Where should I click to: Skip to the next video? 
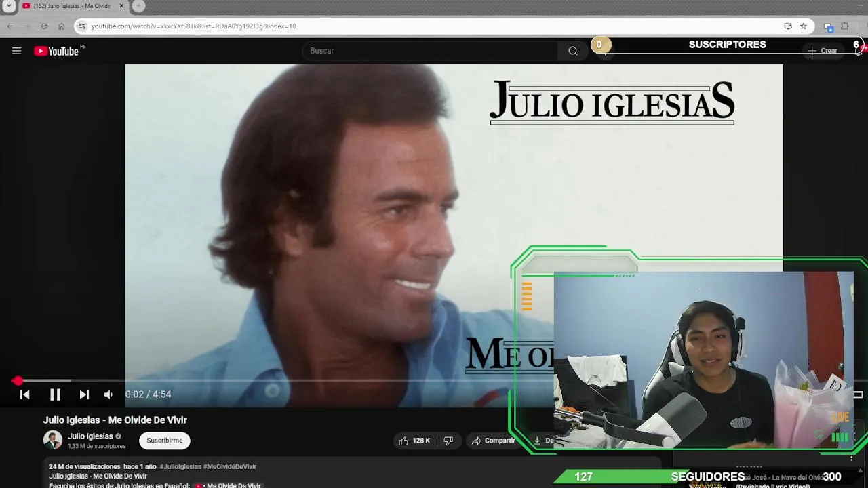[84, 394]
